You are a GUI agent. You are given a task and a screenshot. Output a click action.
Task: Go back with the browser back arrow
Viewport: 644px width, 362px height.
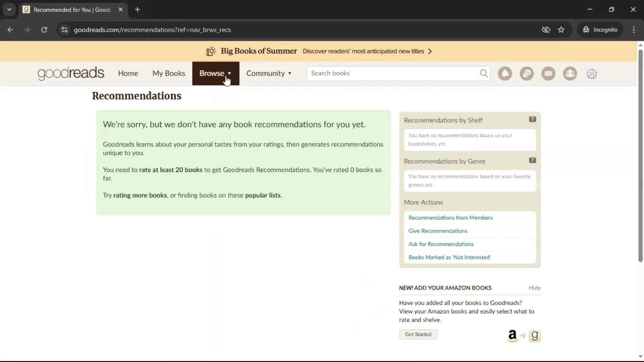coord(10,30)
